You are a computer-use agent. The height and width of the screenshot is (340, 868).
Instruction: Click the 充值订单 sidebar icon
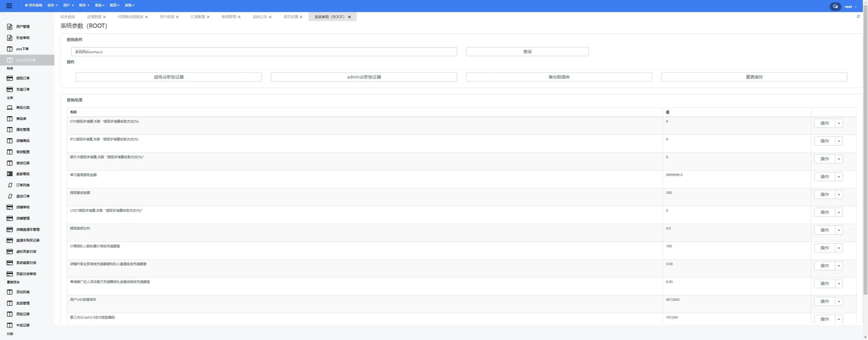[x=10, y=89]
